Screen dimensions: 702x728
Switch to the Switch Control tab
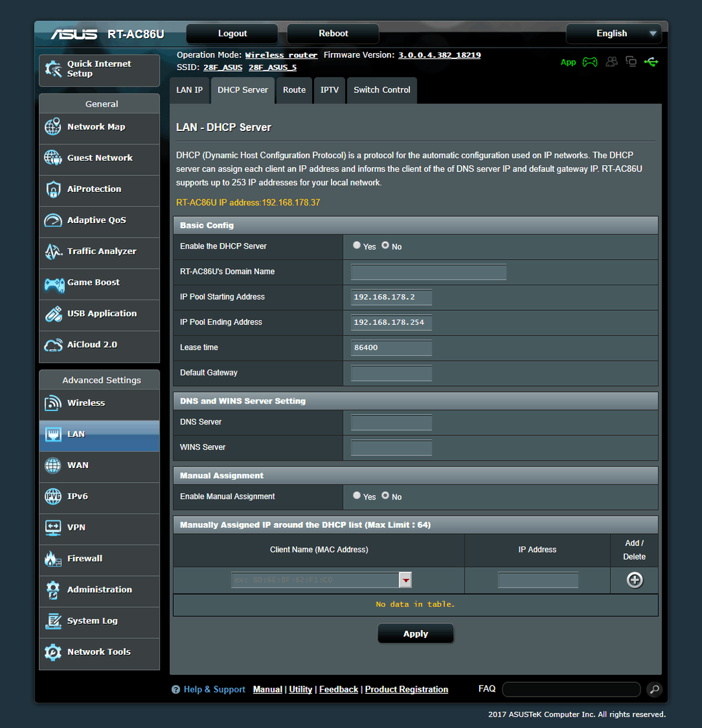tap(382, 90)
